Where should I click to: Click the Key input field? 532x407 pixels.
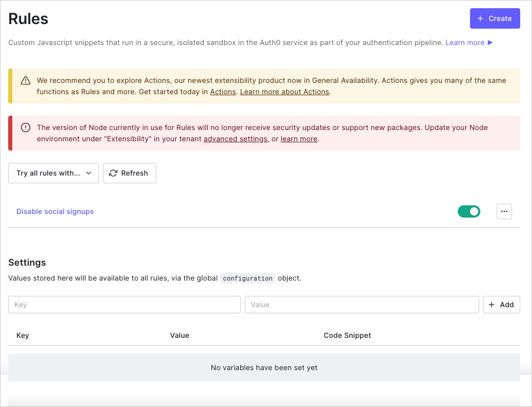124,305
